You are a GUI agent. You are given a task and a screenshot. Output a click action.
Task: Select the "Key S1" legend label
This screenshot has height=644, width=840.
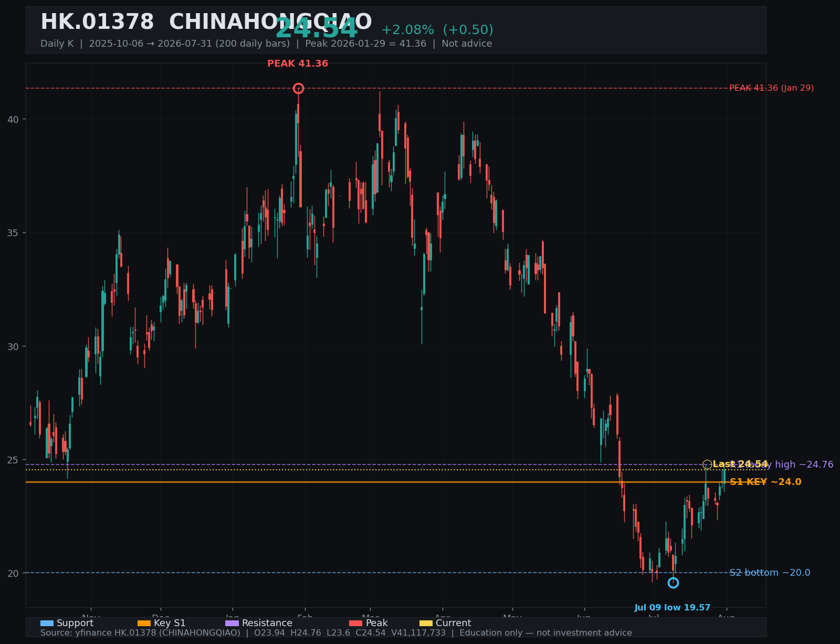point(170,623)
